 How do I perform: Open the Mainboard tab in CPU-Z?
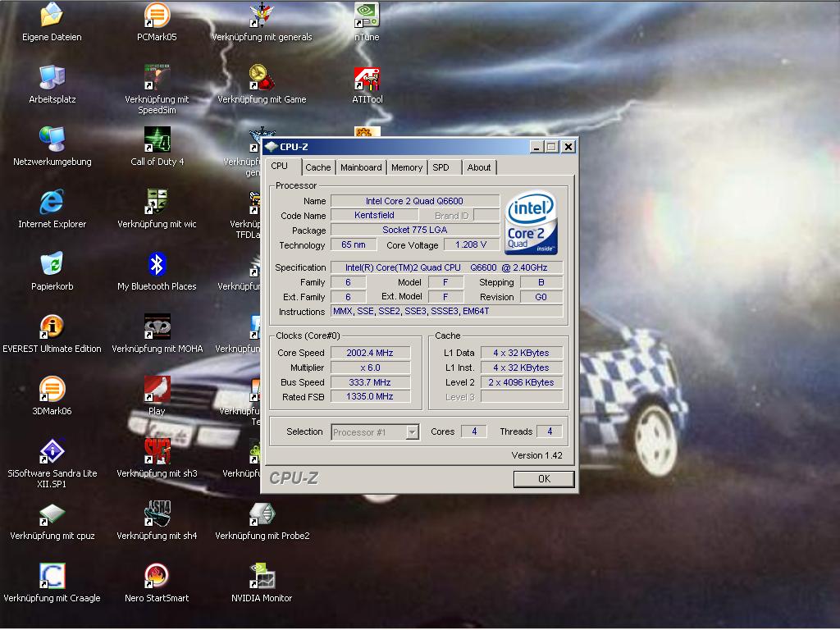point(361,167)
